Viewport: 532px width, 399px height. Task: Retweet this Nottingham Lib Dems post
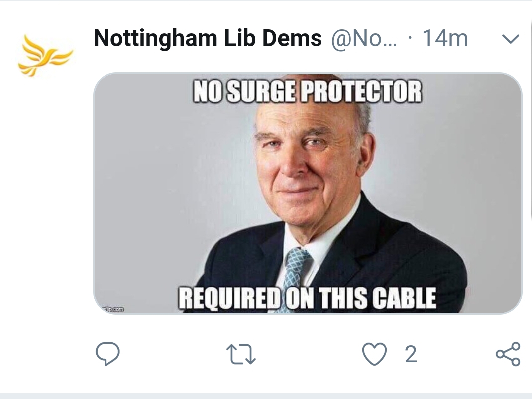tap(240, 354)
